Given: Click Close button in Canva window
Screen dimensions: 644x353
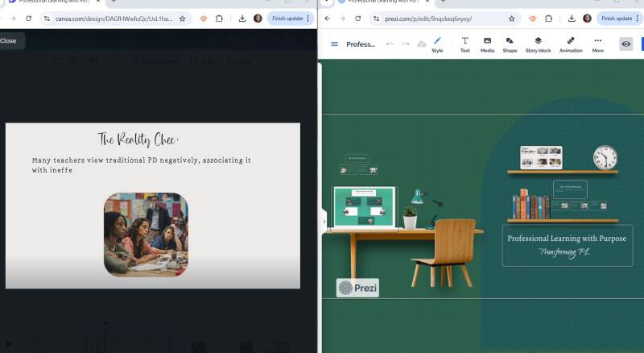Looking at the screenshot, I should click(x=9, y=41).
